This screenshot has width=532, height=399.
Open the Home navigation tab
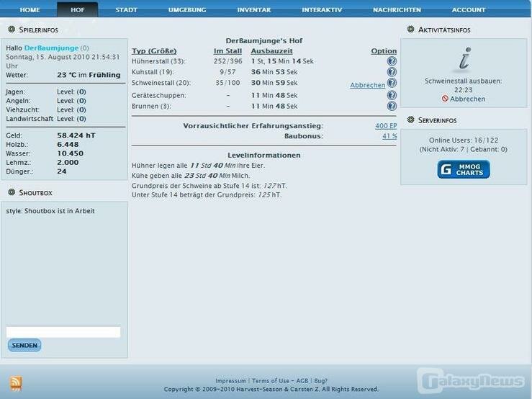30,10
